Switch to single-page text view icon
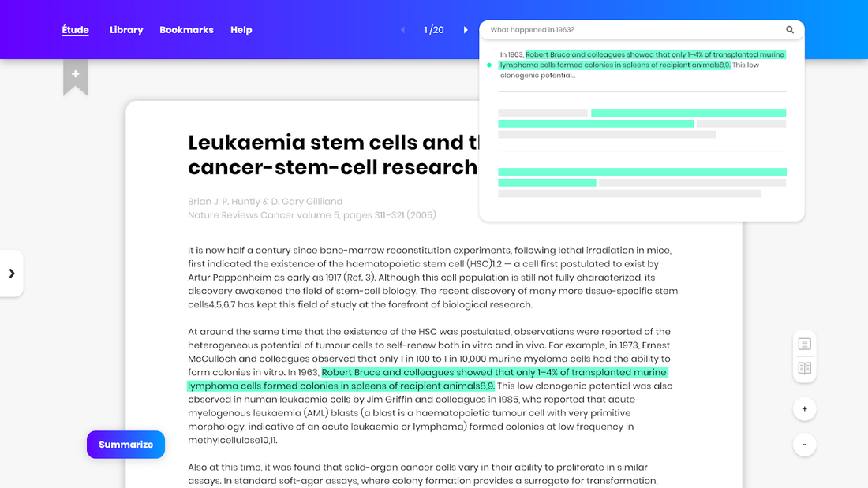 [804, 345]
